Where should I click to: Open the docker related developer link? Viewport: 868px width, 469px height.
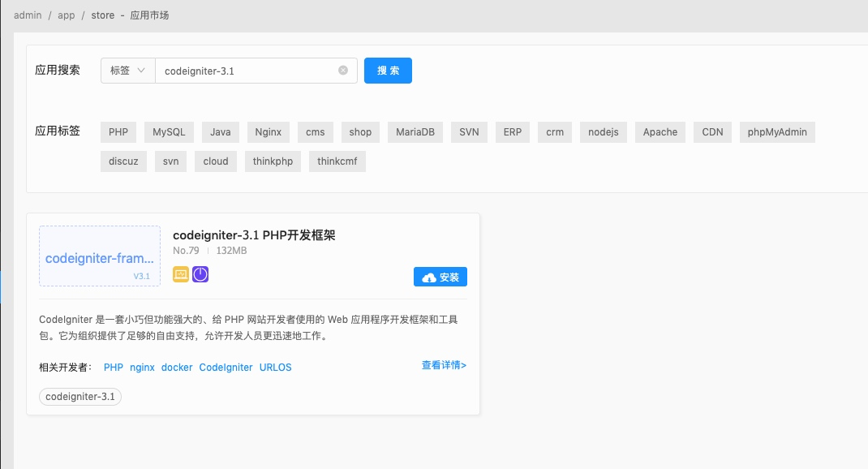click(177, 367)
